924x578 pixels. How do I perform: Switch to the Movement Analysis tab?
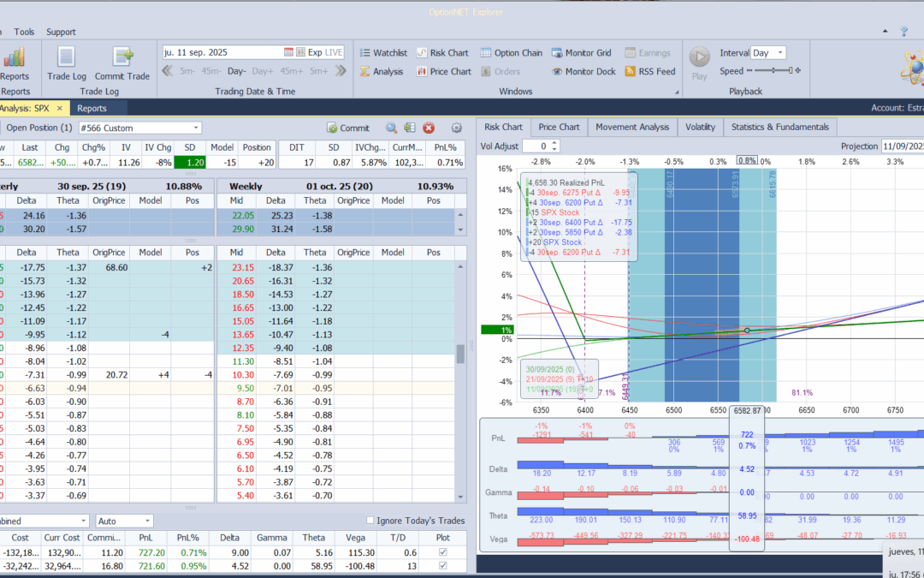point(632,127)
